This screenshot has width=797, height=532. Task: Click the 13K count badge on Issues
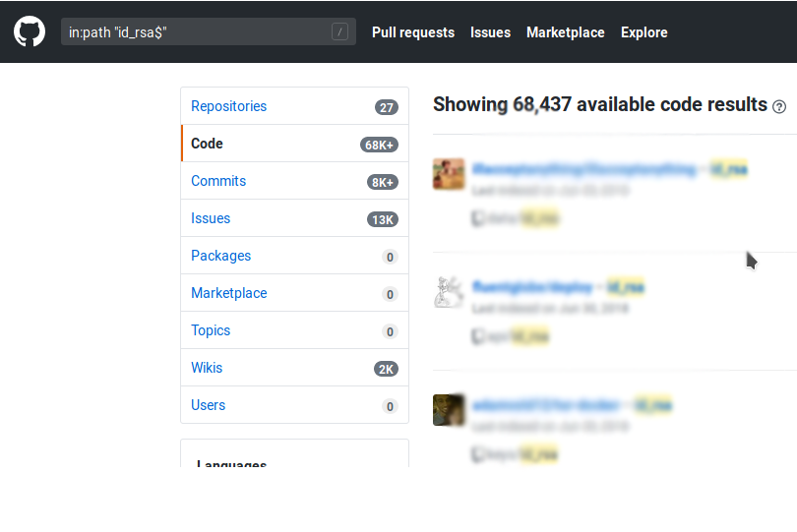click(x=382, y=219)
